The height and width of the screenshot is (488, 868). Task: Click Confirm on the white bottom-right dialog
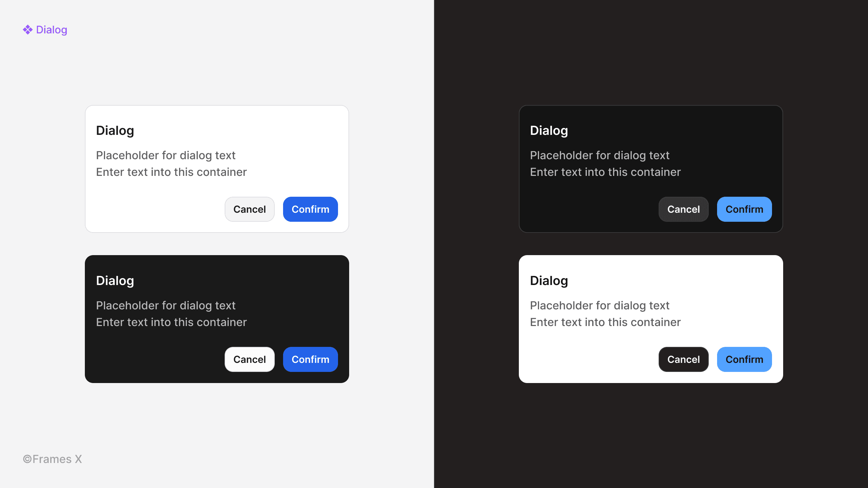click(744, 359)
